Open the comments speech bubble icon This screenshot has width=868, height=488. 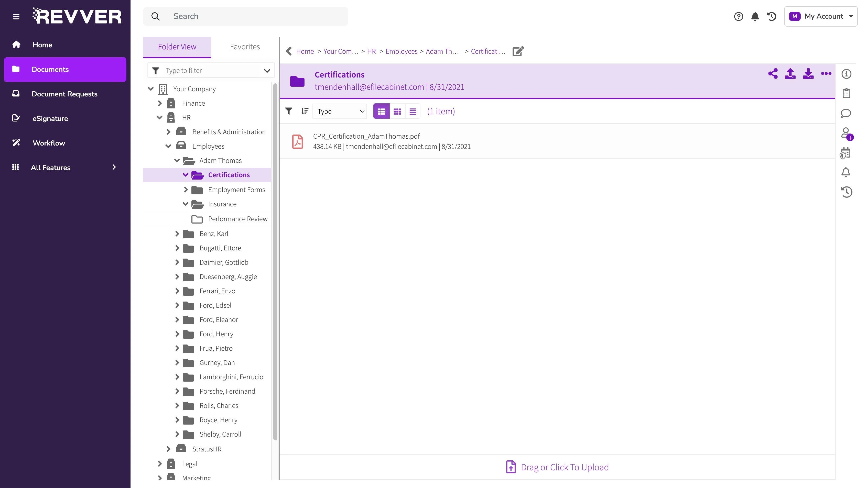pyautogui.click(x=846, y=113)
